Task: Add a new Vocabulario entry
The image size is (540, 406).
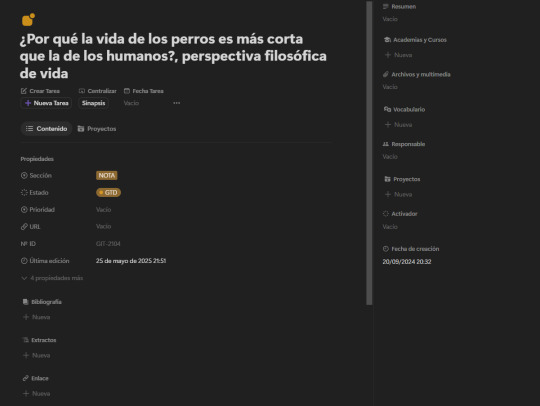Action: 398,124
